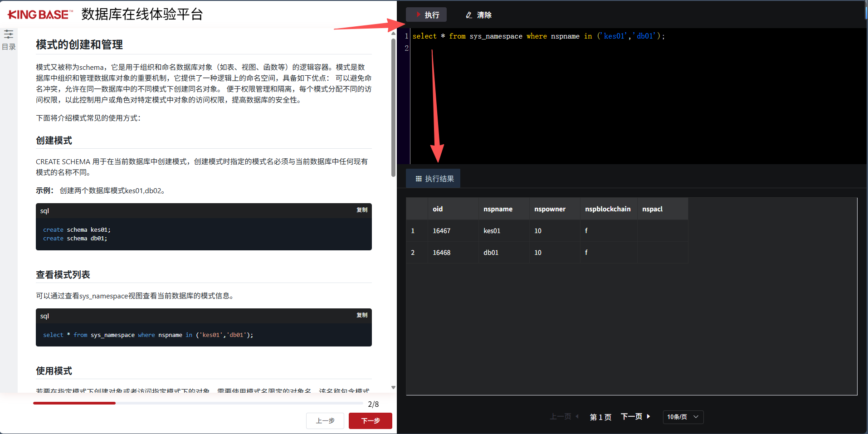The image size is (868, 434).
Task: Copy the sys_namespace query via 复制
Action: (361, 315)
